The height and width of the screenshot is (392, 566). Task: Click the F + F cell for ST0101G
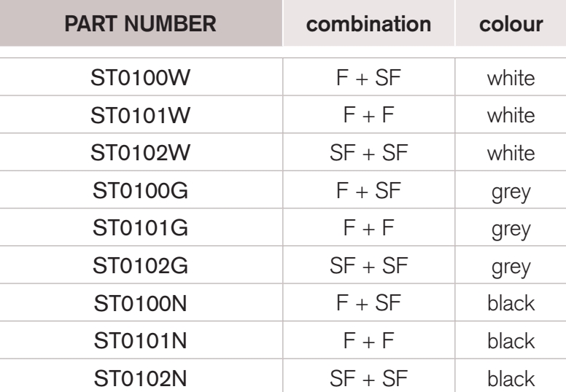point(368,228)
